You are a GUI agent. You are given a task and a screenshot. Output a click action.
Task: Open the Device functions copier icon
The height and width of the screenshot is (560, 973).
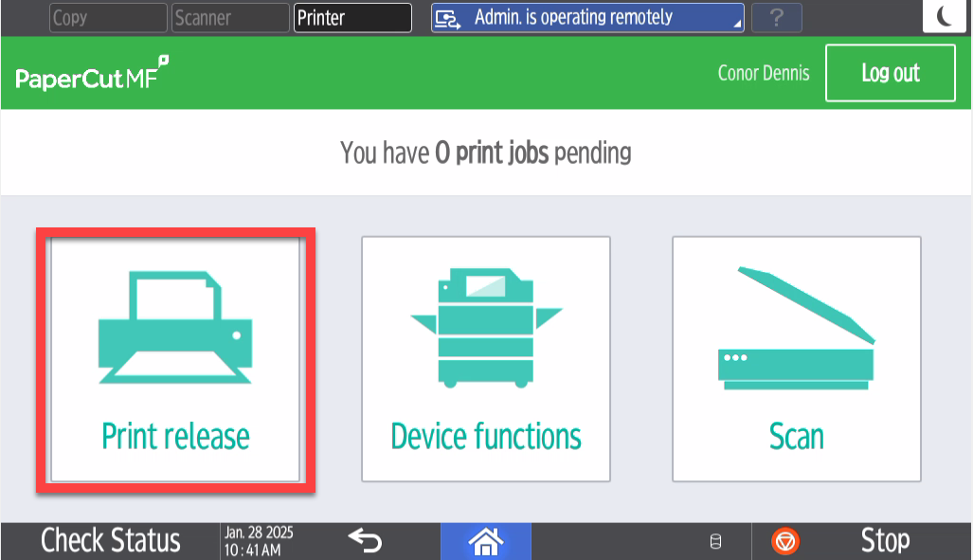486,328
